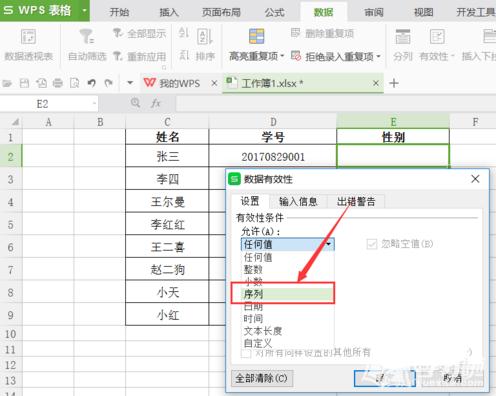Select column E header
This screenshot has height=396, width=496.
393,122
